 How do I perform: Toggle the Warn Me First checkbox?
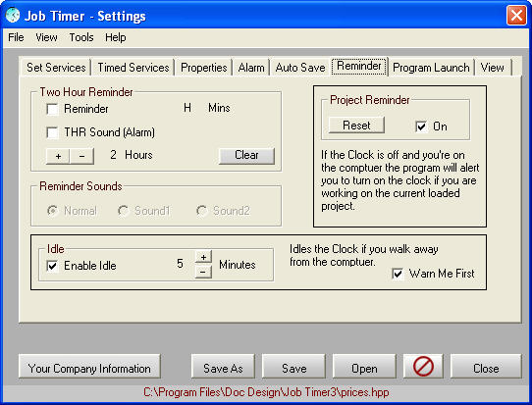(x=398, y=274)
